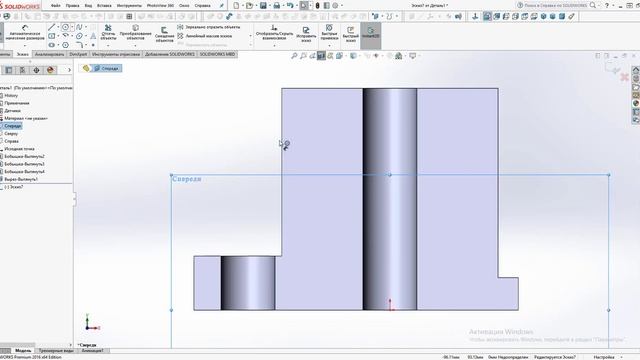Click Rapid Sketch (Быстрый эскиз)

tap(350, 34)
